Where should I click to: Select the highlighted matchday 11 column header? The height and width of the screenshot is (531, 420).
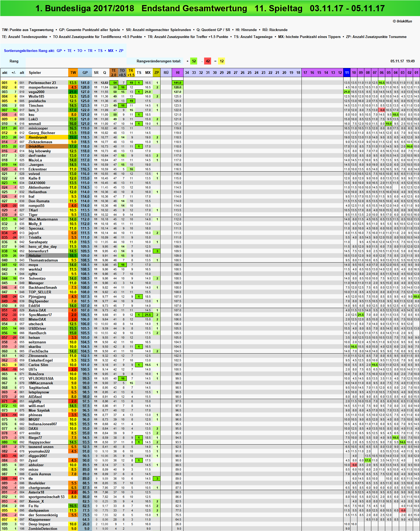pyautogui.click(x=347, y=73)
